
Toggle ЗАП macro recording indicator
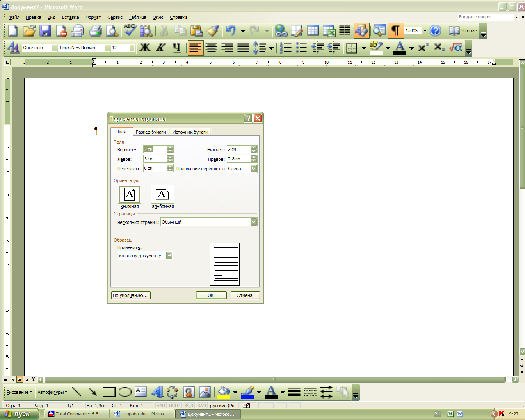pos(161,405)
